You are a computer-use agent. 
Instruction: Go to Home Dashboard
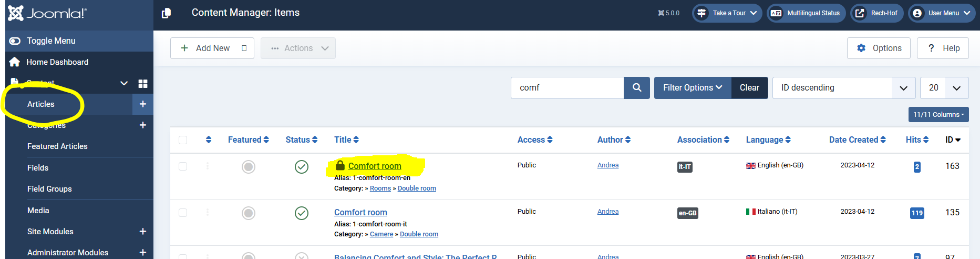(x=57, y=62)
